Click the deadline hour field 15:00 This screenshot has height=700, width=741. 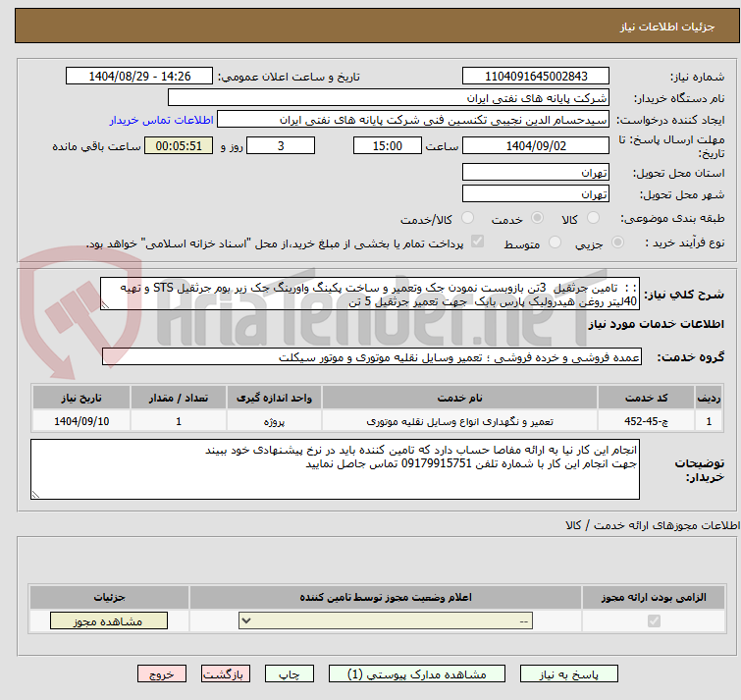[x=388, y=145]
